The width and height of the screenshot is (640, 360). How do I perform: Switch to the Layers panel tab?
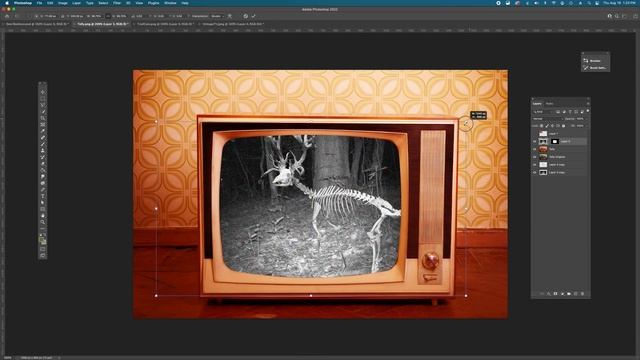coord(537,103)
